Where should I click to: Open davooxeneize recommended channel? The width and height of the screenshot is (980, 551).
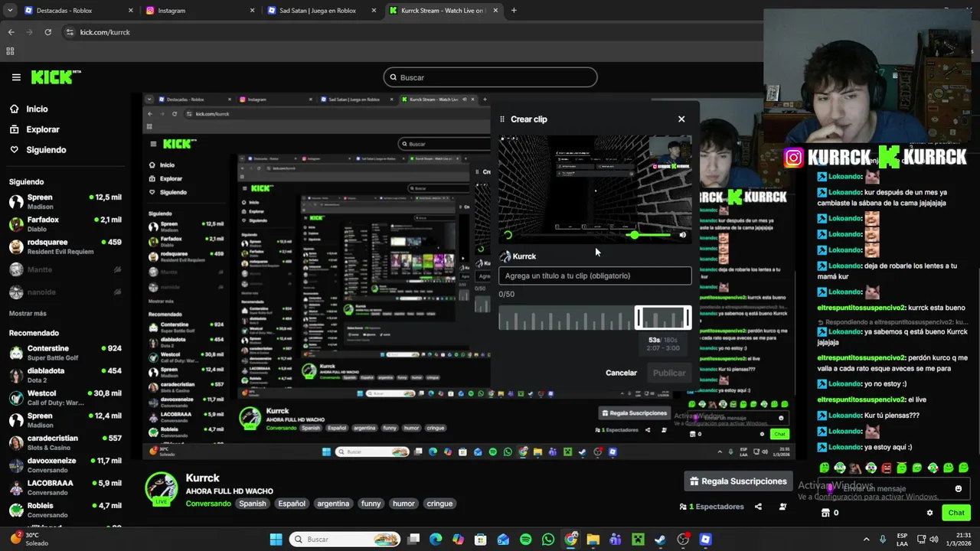pos(65,465)
